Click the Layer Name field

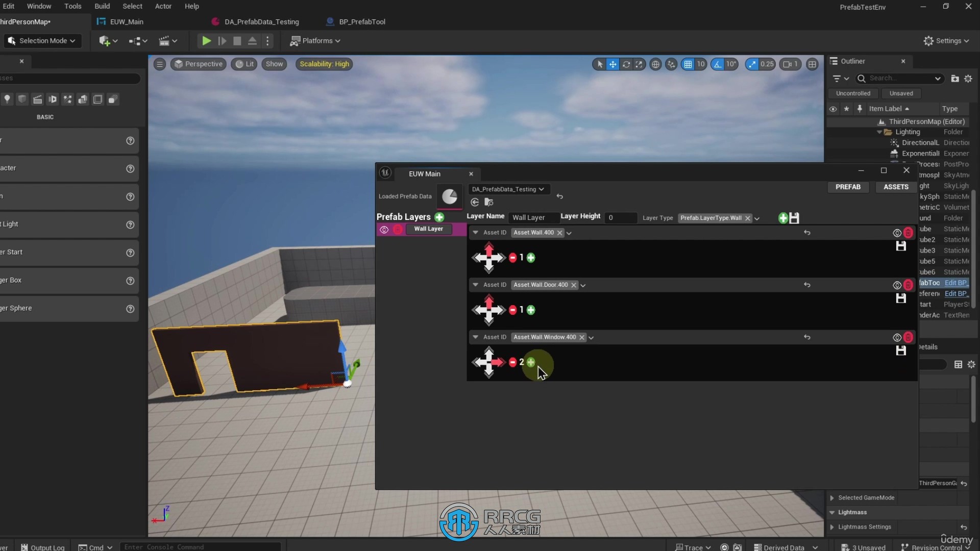[x=533, y=218]
